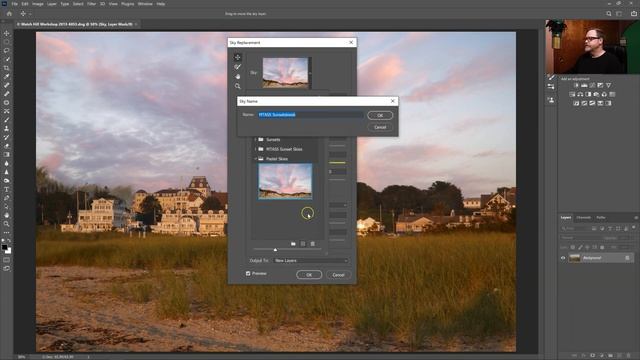Screen dimensions: 640x360
Task: Select the Crop tool
Action: coord(7,68)
